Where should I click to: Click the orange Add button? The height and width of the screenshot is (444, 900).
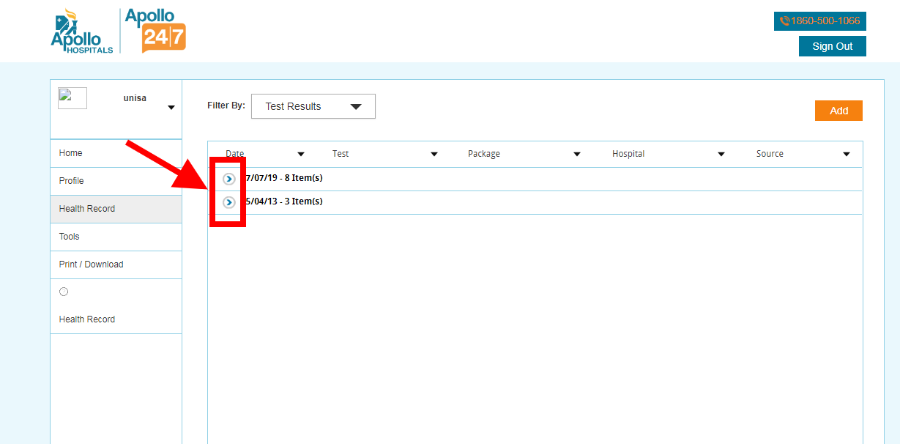[x=838, y=111]
